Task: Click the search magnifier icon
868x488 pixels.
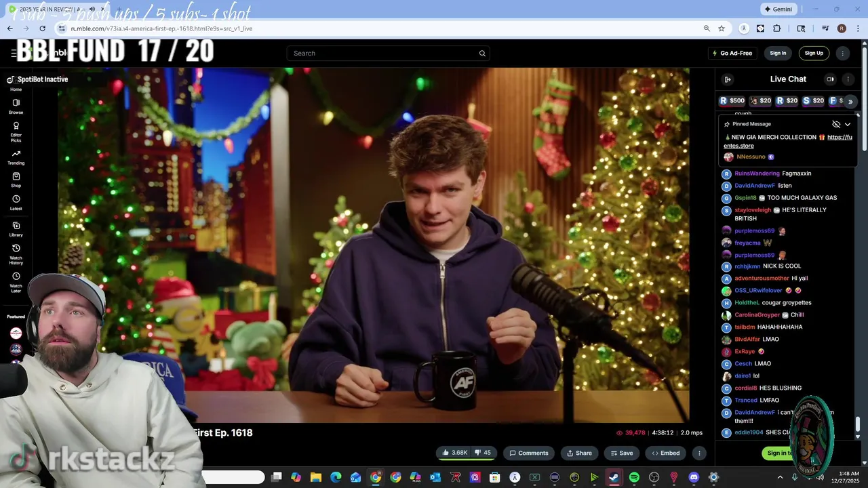Action: pyautogui.click(x=482, y=54)
